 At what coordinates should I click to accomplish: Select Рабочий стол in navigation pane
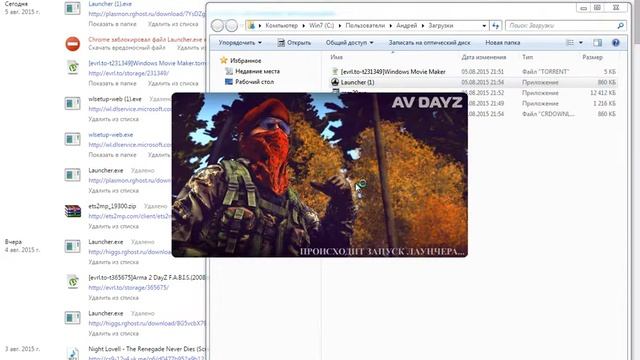pyautogui.click(x=254, y=82)
